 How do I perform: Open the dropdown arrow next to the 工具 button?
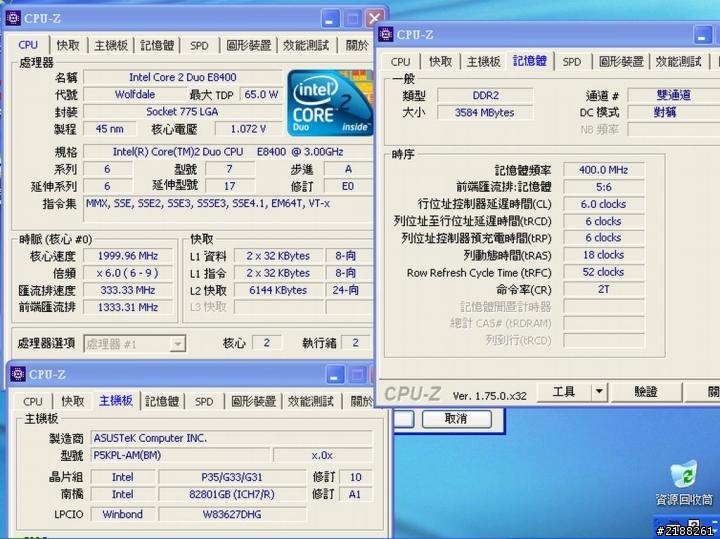tap(599, 392)
